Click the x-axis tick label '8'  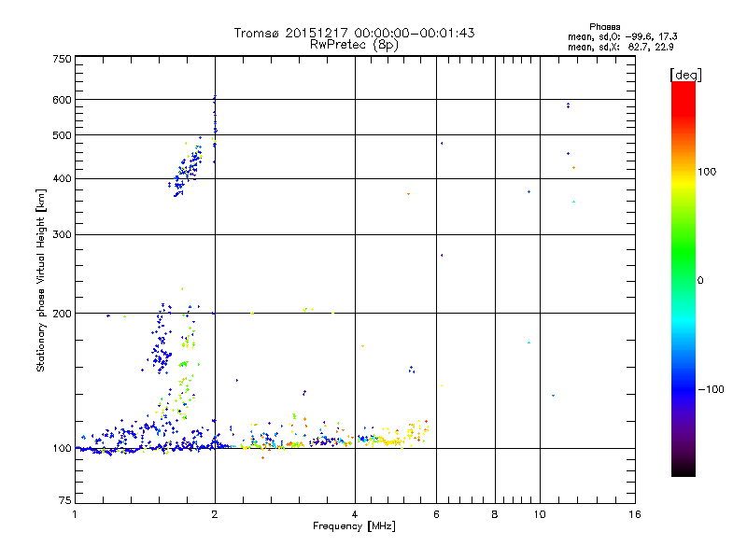coord(495,514)
